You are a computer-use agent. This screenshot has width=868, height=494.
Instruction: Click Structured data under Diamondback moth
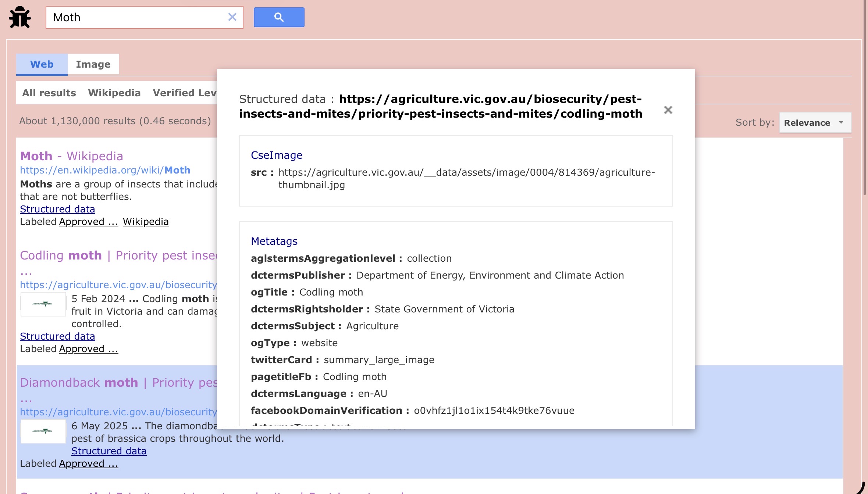tap(109, 451)
